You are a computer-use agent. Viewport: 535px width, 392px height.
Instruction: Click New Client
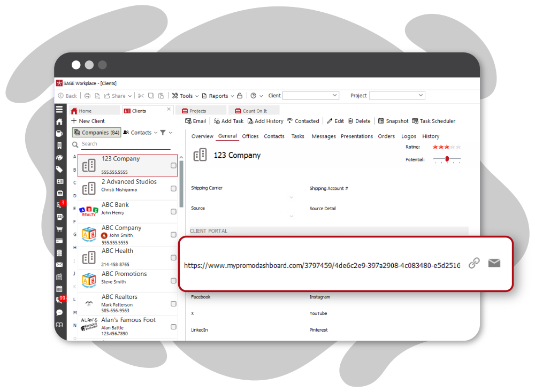point(88,121)
